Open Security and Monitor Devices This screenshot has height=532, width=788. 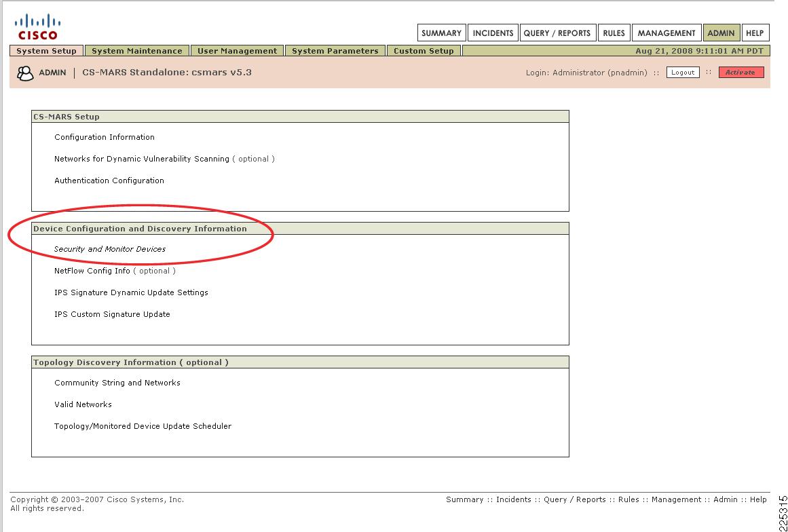click(x=109, y=249)
